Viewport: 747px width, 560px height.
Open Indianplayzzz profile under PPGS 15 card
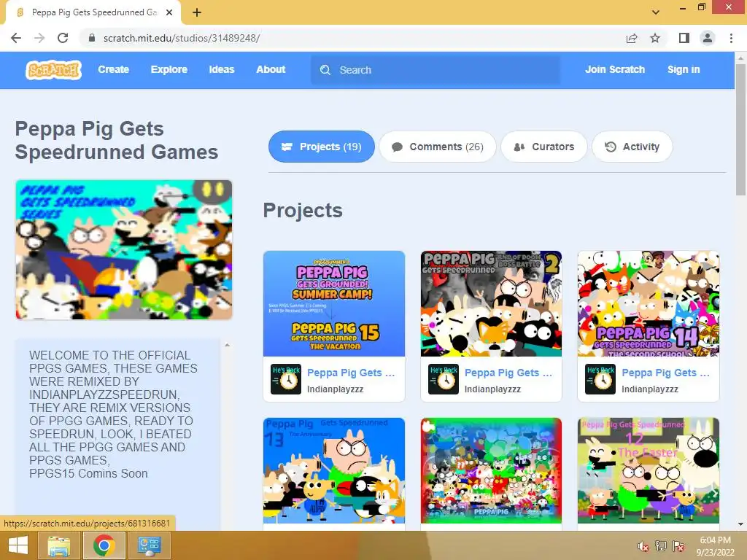335,389
